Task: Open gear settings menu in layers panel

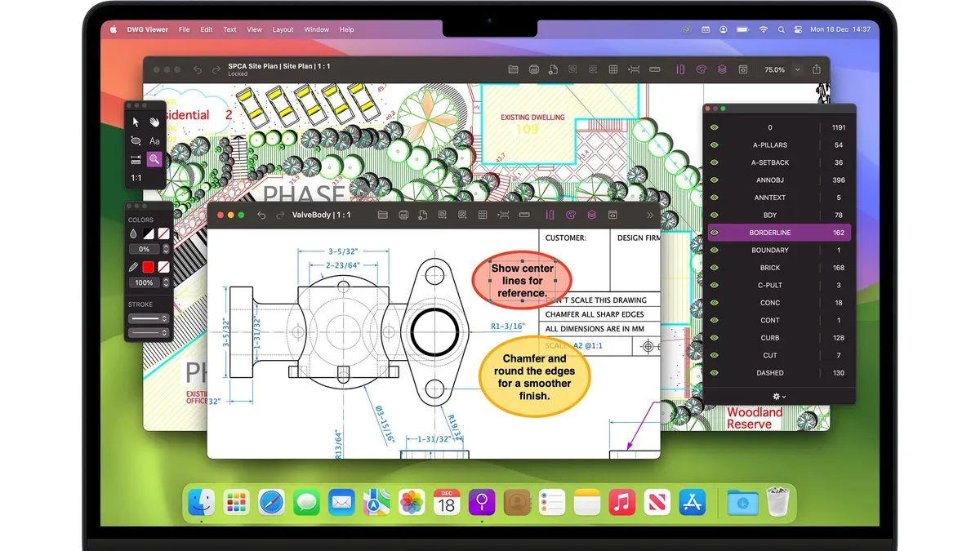Action: coord(779,396)
